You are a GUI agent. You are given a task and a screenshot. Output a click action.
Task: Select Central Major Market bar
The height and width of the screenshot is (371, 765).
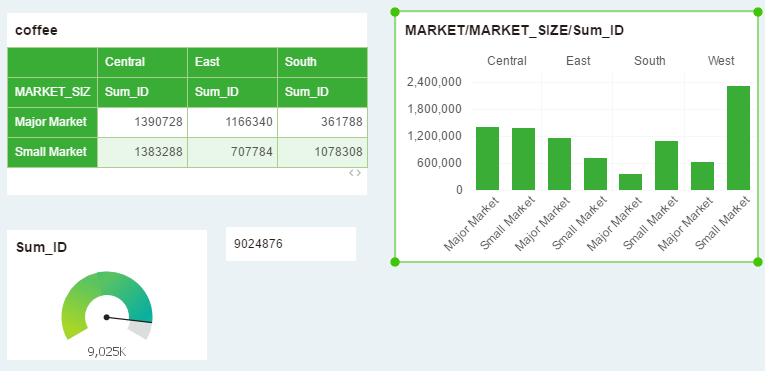pos(487,159)
